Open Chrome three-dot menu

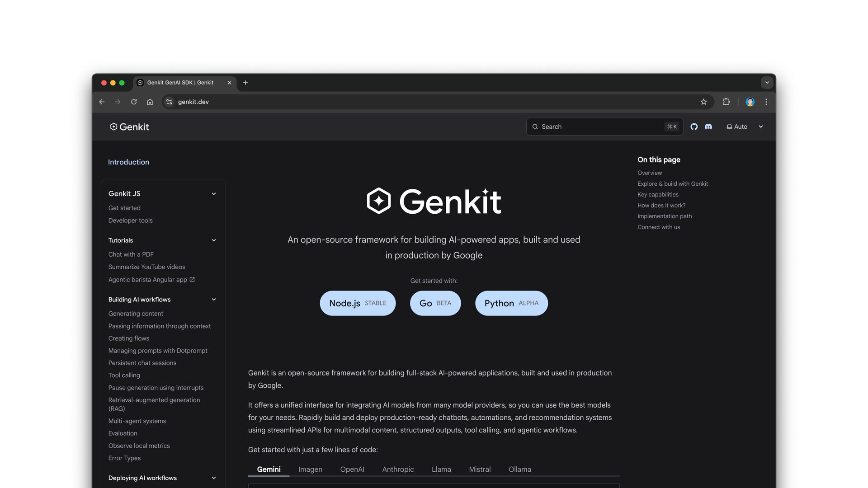point(766,102)
